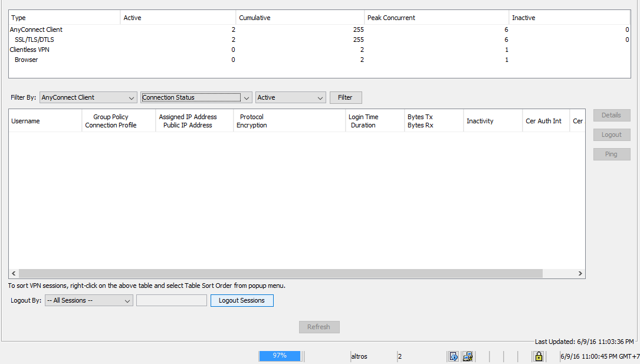Click the Inactivity column header
This screenshot has width=640, height=364.
[493, 121]
